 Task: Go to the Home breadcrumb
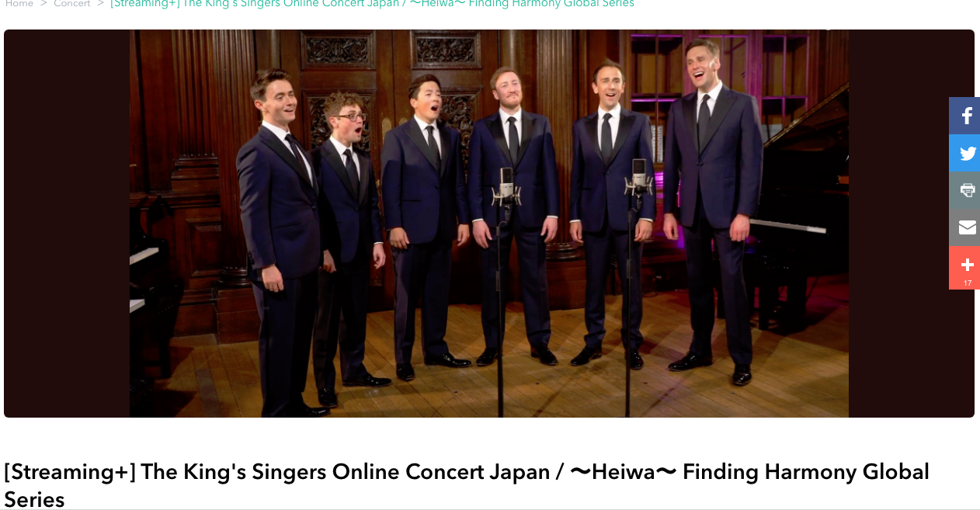pyautogui.click(x=19, y=4)
